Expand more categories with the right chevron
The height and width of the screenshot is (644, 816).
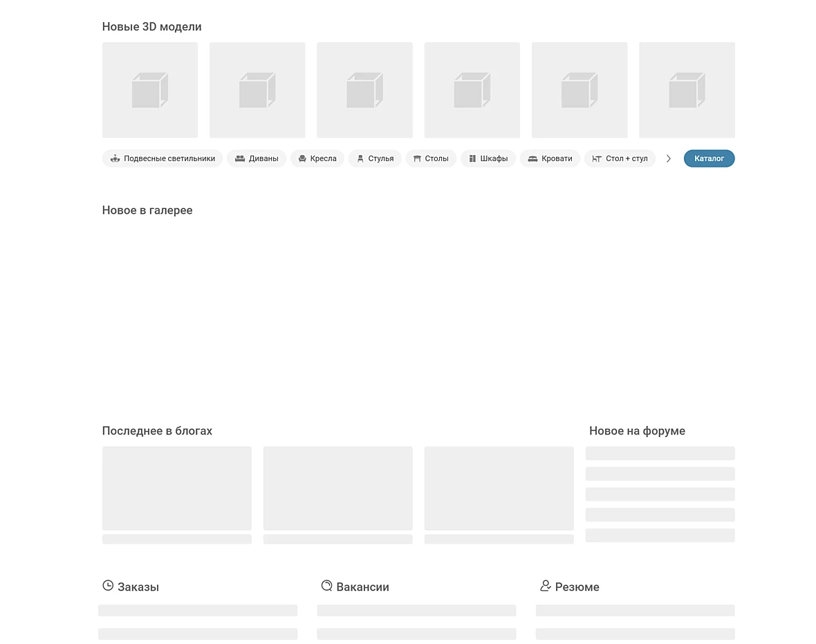pos(669,159)
